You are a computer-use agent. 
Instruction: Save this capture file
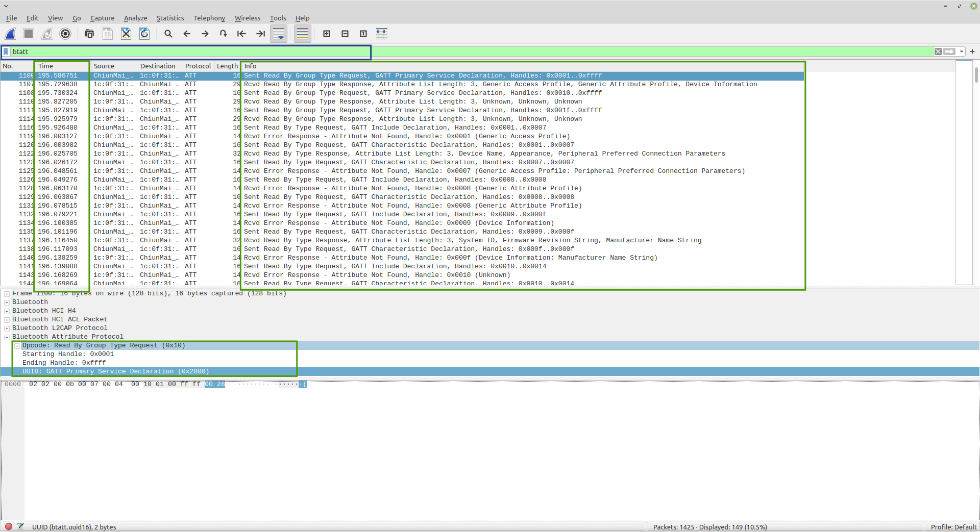(108, 34)
